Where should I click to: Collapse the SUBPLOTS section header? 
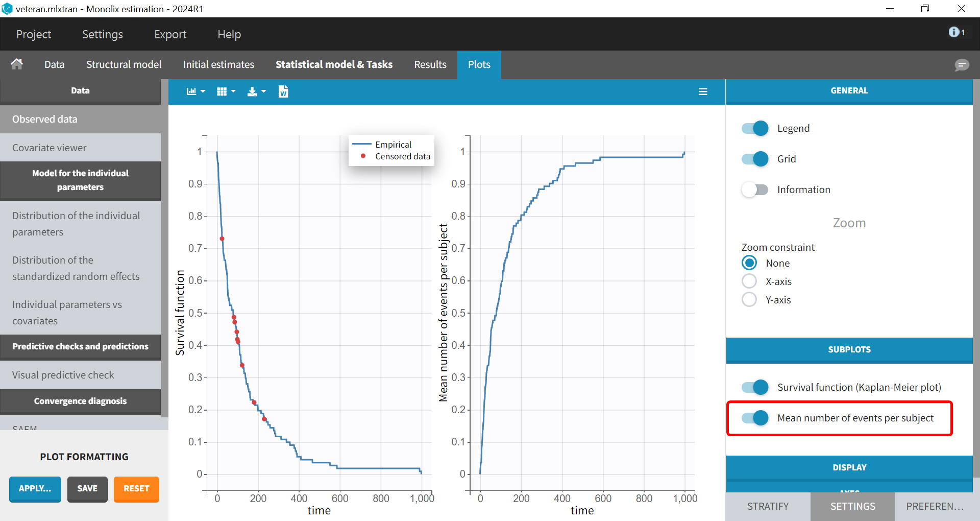pyautogui.click(x=849, y=349)
